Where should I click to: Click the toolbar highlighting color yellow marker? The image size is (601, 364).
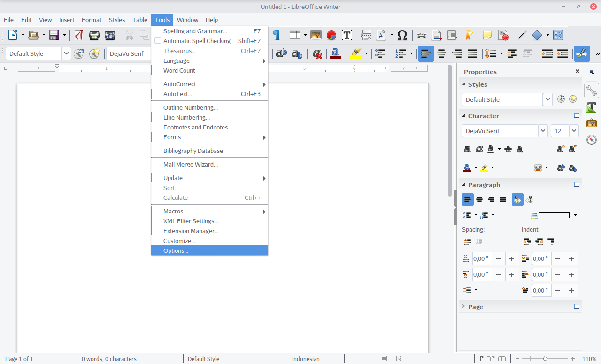click(x=356, y=53)
